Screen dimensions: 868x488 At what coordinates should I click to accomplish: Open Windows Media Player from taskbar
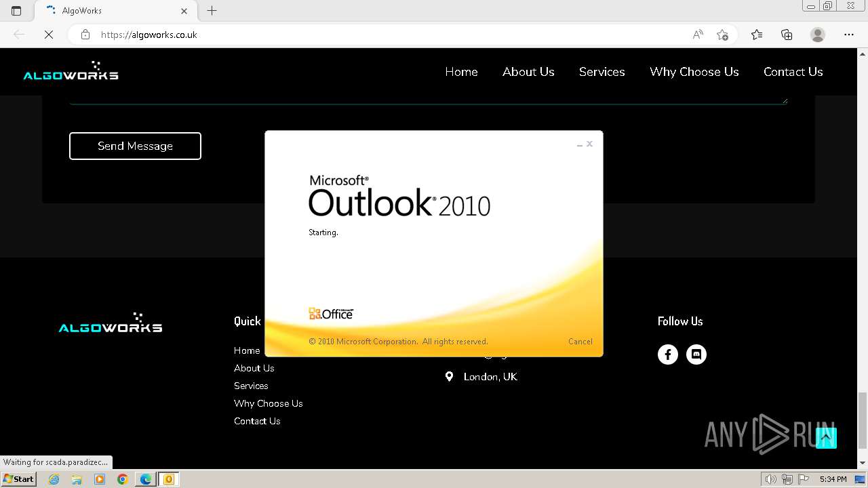[x=100, y=479]
